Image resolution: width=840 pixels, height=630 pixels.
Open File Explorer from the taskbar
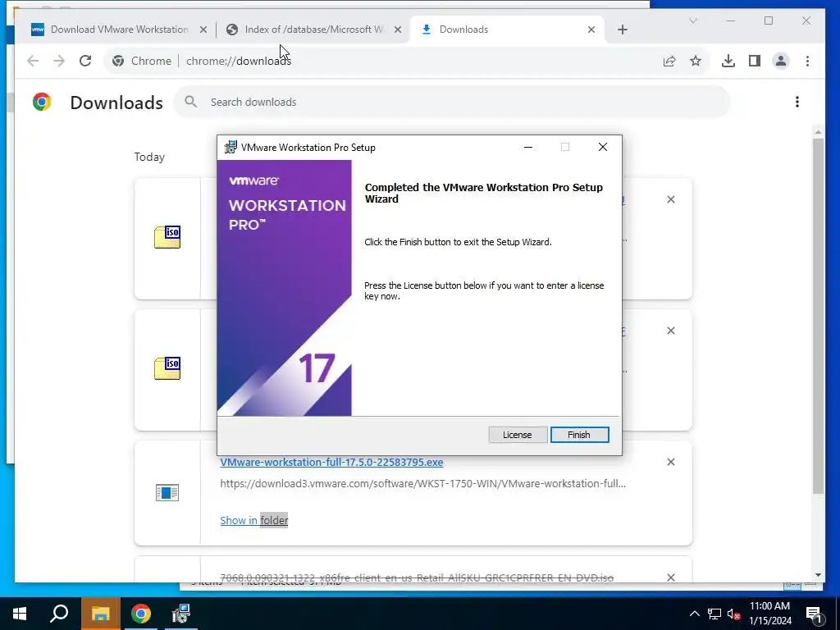coord(100,614)
